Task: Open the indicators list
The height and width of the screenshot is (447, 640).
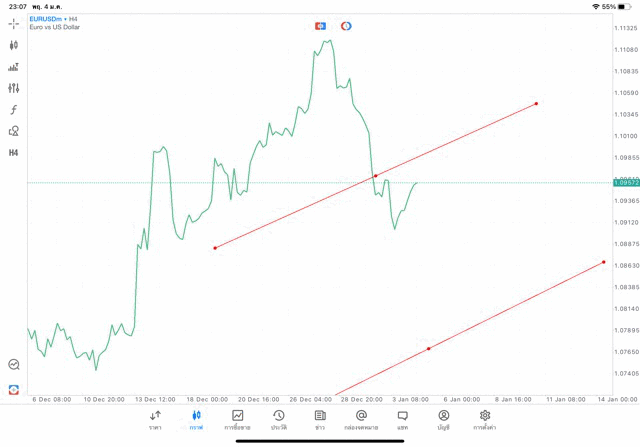Action: pos(14,67)
